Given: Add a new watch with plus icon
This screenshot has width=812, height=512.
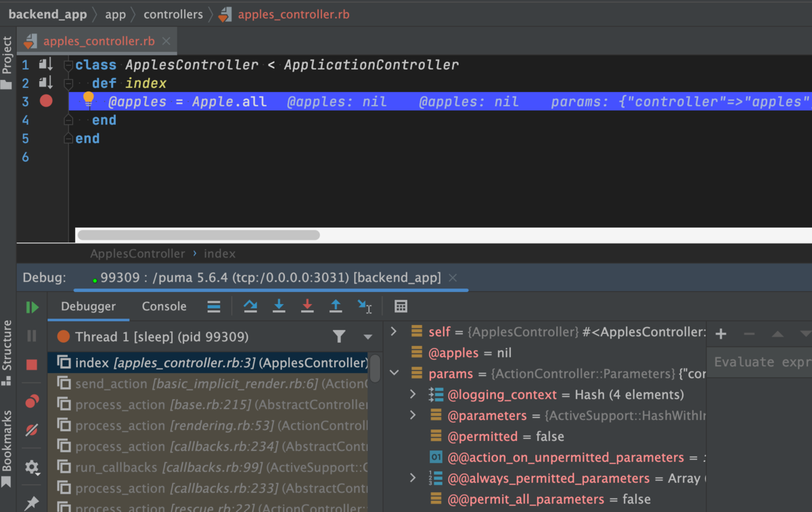Looking at the screenshot, I should pos(721,334).
